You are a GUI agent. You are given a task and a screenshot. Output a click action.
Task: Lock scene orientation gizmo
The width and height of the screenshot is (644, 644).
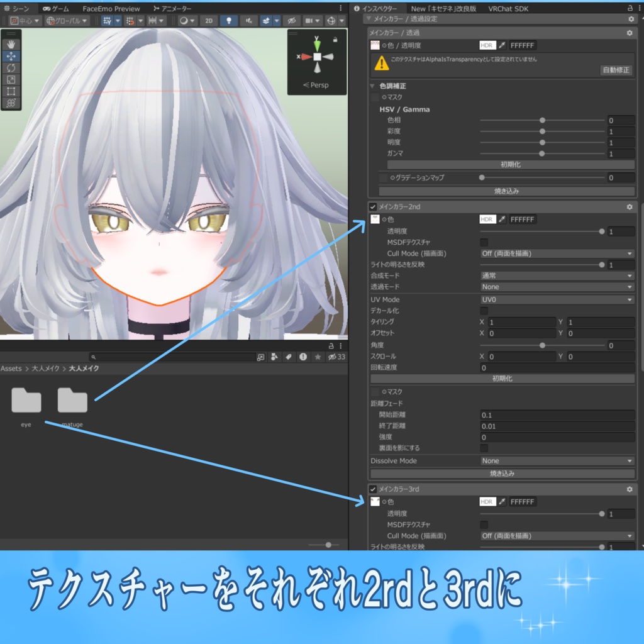pyautogui.click(x=335, y=40)
